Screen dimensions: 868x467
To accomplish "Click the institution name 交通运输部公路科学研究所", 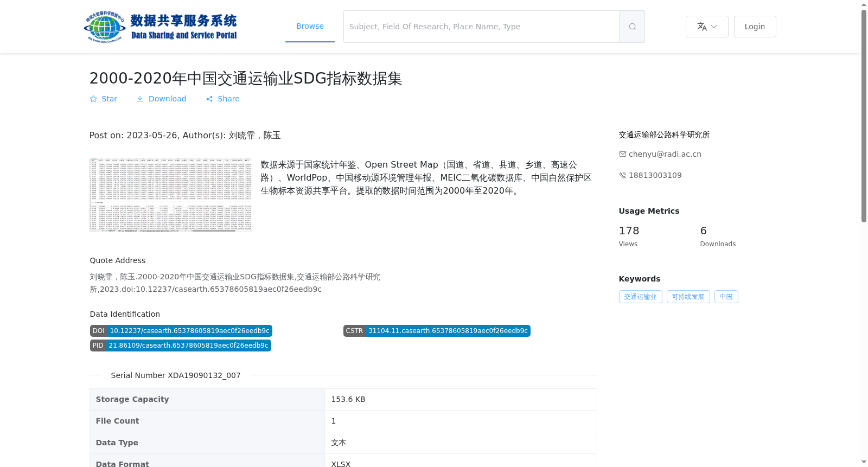I will tap(664, 135).
